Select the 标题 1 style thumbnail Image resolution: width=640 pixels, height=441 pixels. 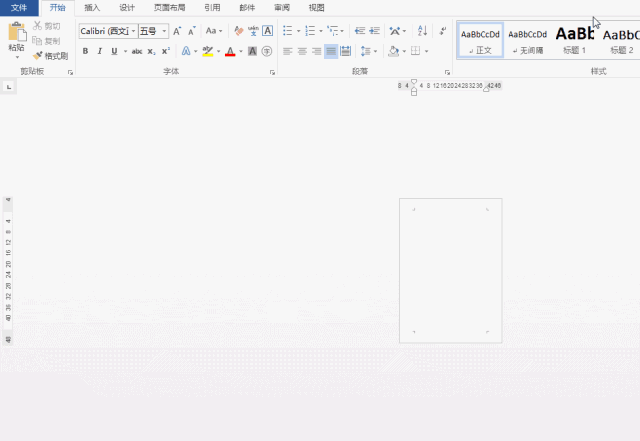(x=574, y=40)
